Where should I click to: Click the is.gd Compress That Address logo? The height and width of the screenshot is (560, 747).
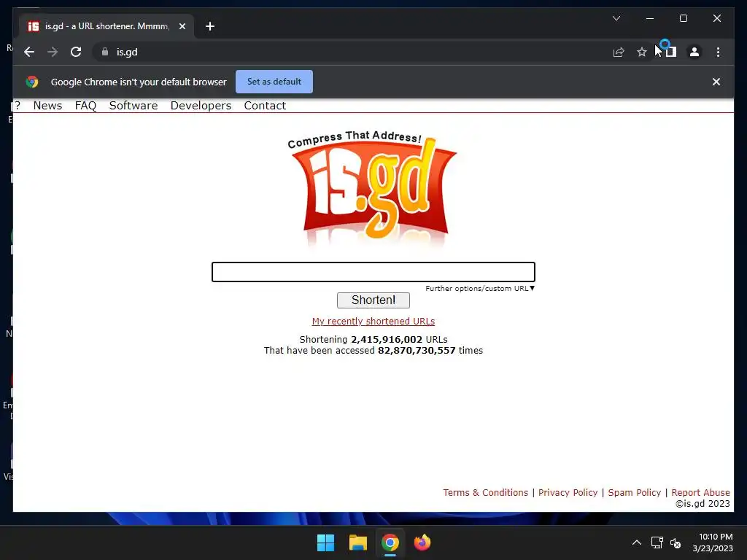click(x=373, y=188)
